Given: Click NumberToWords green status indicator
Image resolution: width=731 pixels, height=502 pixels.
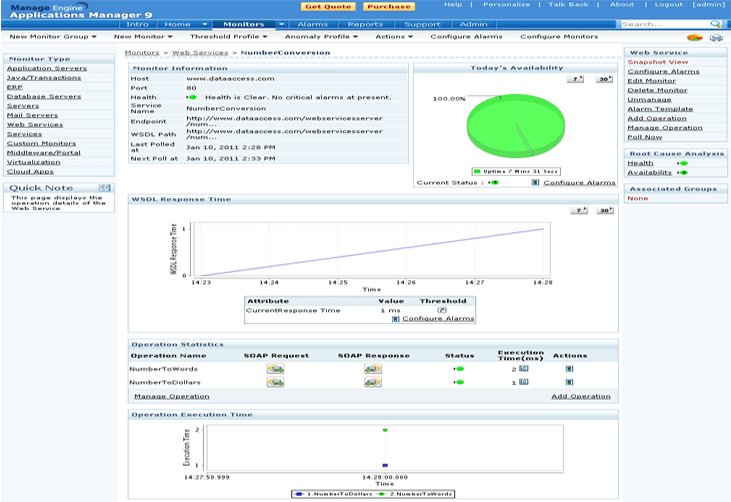Looking at the screenshot, I should 459,369.
